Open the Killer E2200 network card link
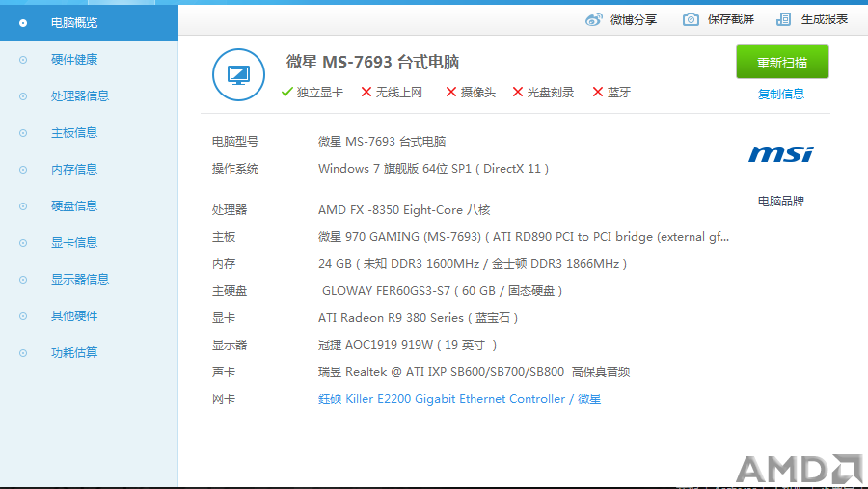 [459, 399]
